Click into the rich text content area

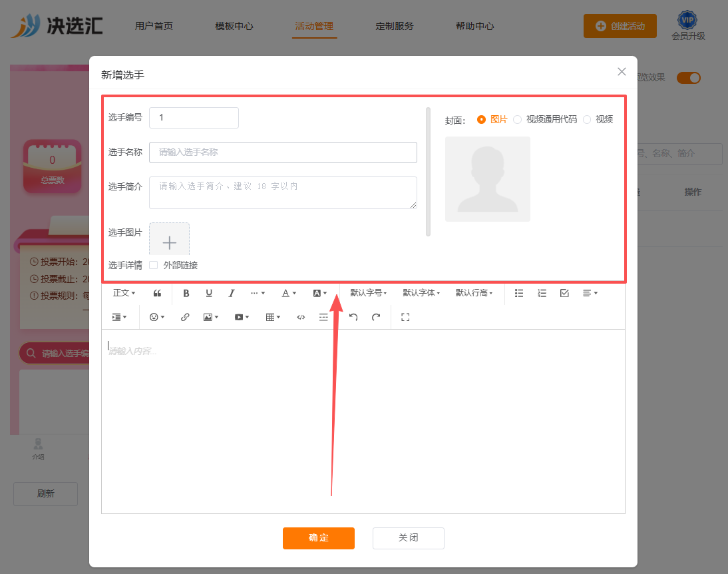pyautogui.click(x=363, y=421)
